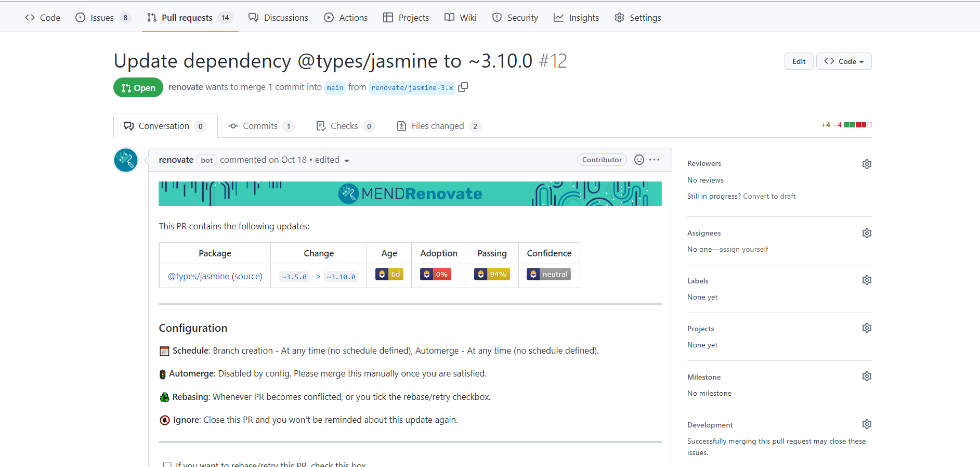The width and height of the screenshot is (980, 467).
Task: Click the Passing 94% badge
Action: (x=492, y=274)
